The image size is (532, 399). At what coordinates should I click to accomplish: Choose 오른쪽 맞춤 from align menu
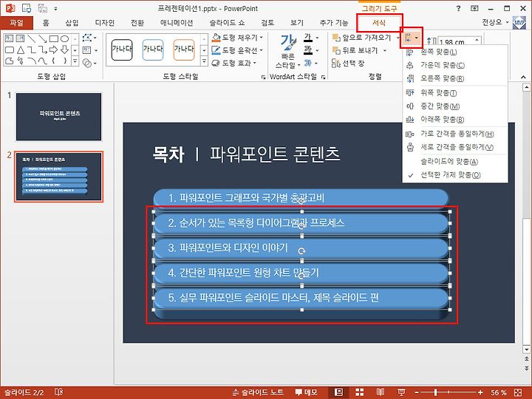click(454, 78)
